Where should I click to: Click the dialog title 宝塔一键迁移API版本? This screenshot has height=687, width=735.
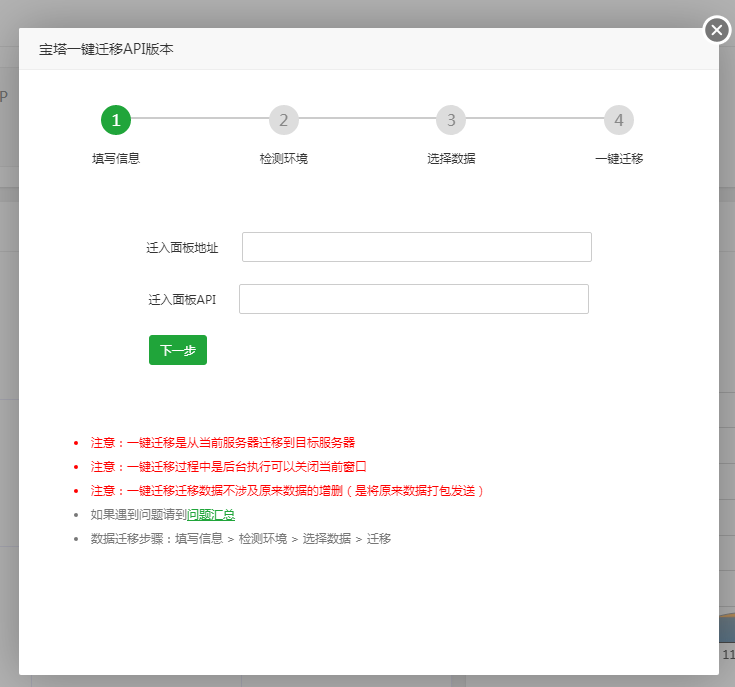pos(106,49)
